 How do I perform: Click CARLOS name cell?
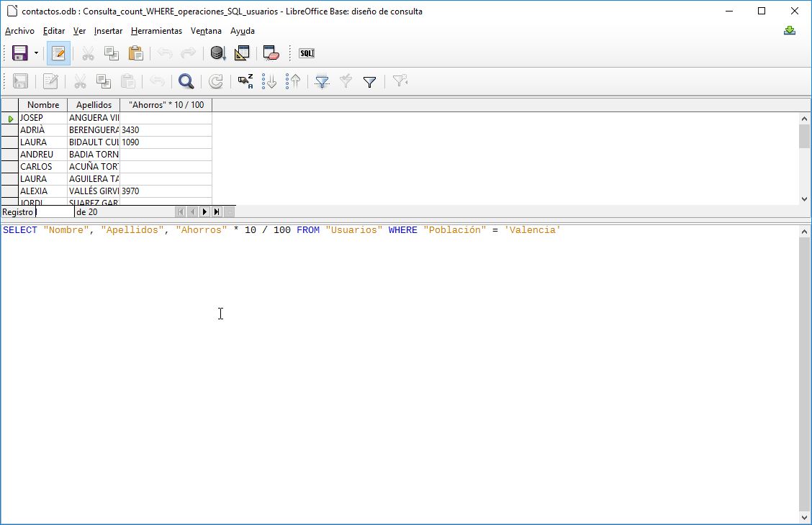point(43,167)
